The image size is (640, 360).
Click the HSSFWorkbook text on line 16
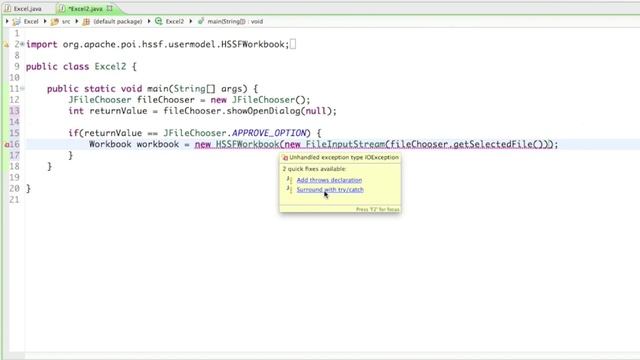pos(247,144)
